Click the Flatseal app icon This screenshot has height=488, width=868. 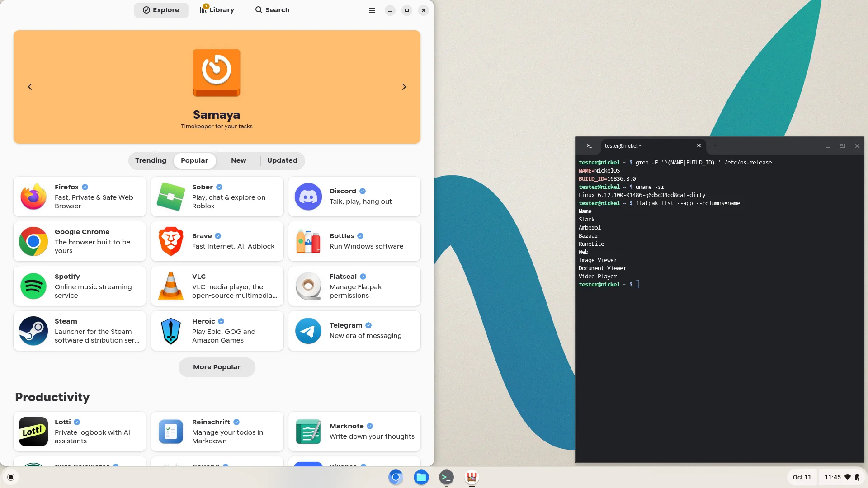point(308,286)
